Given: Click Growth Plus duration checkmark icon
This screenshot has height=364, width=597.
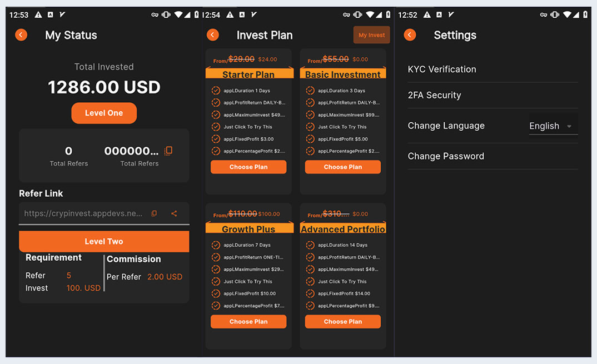Looking at the screenshot, I should tap(216, 245).
